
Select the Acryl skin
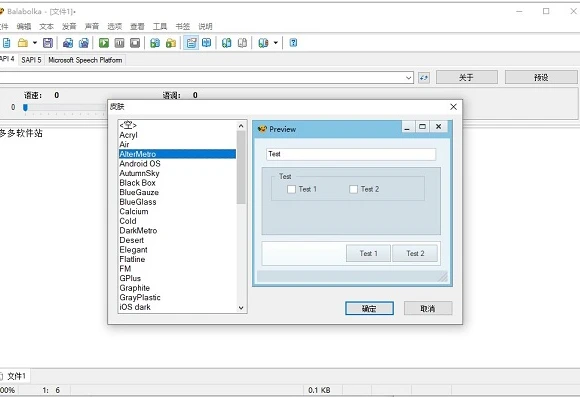(x=177, y=135)
